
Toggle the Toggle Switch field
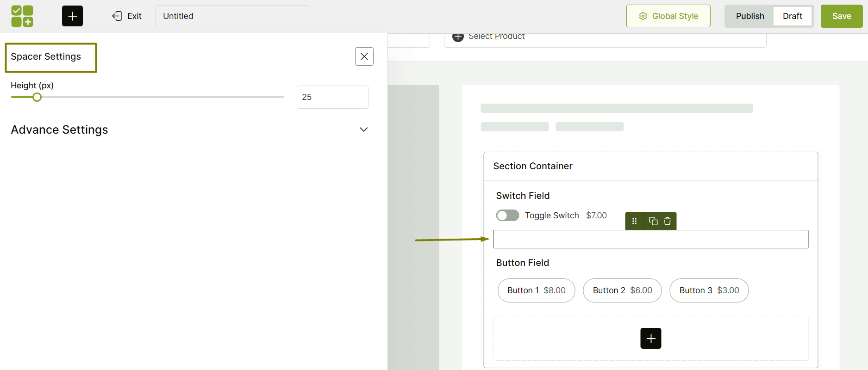pyautogui.click(x=507, y=216)
